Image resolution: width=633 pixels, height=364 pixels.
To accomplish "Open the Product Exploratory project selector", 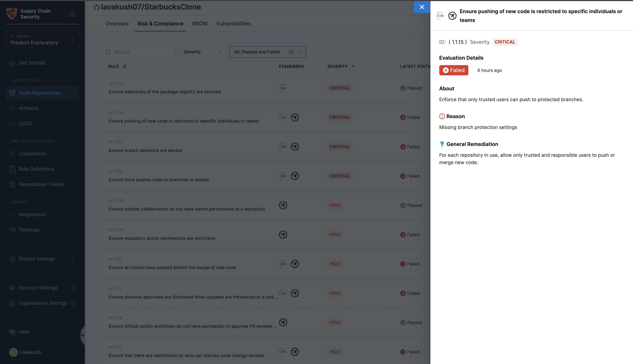I will tap(42, 40).
